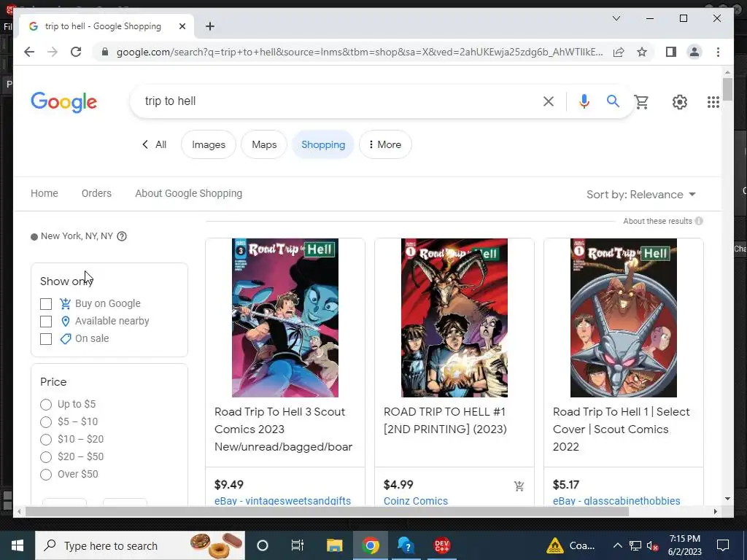The height and width of the screenshot is (560, 747).
Task: Open Chrome side panel icon
Action: (x=671, y=52)
